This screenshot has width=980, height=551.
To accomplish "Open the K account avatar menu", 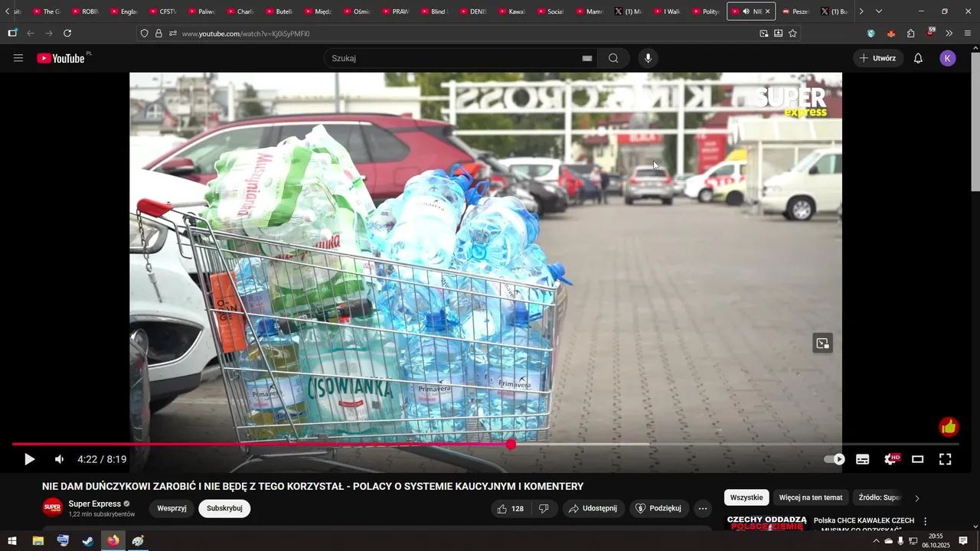I will (x=948, y=58).
